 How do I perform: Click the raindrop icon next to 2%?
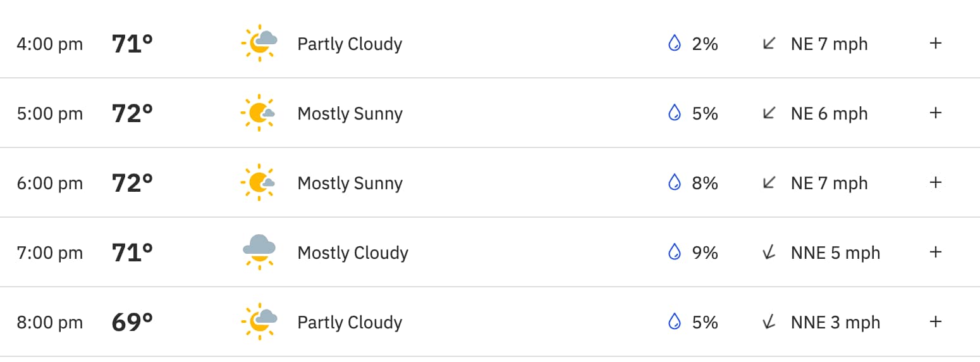pos(675,44)
